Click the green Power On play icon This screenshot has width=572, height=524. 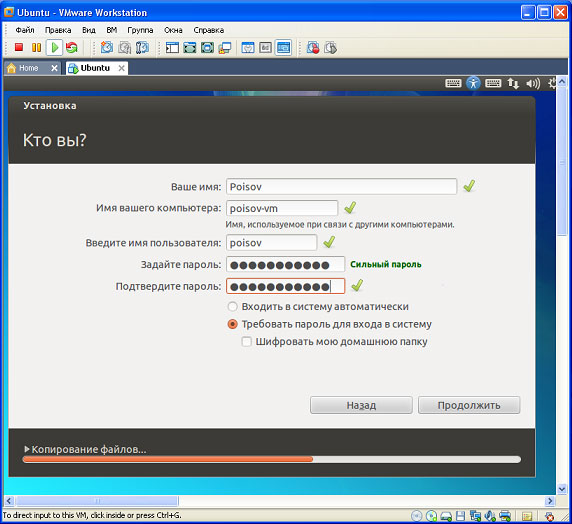pyautogui.click(x=55, y=47)
